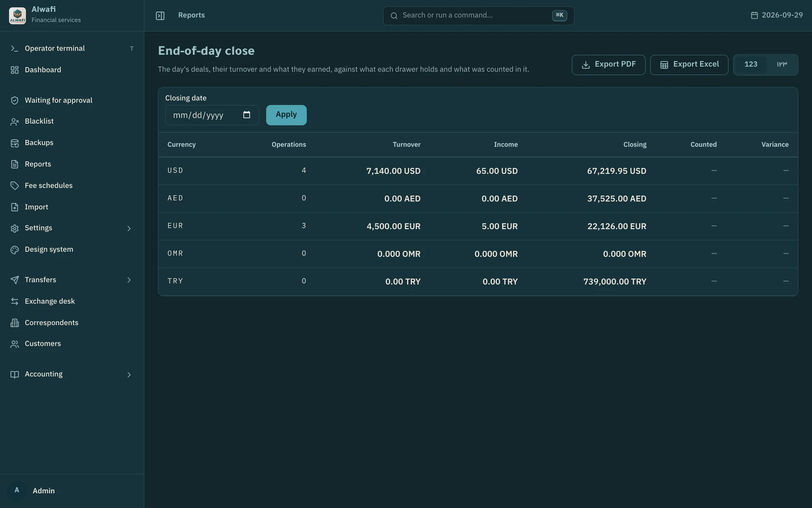Open Waiting for approval page

pos(72,100)
